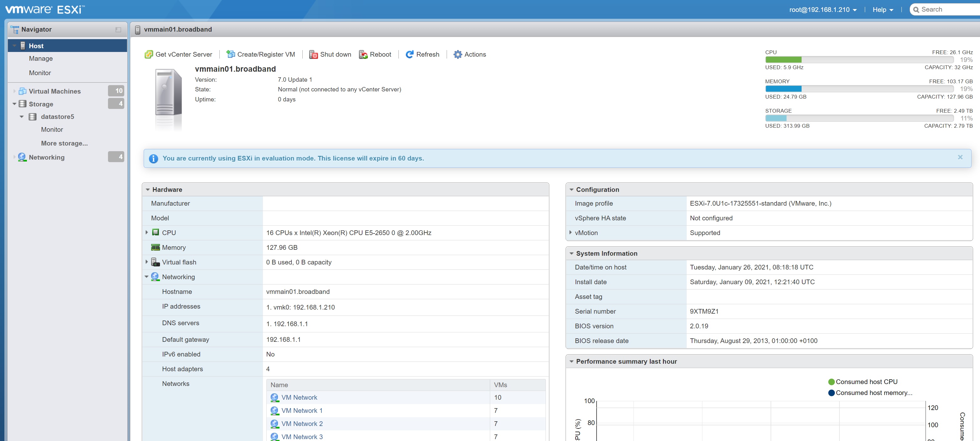
Task: Select Manage under Host
Action: 41,59
